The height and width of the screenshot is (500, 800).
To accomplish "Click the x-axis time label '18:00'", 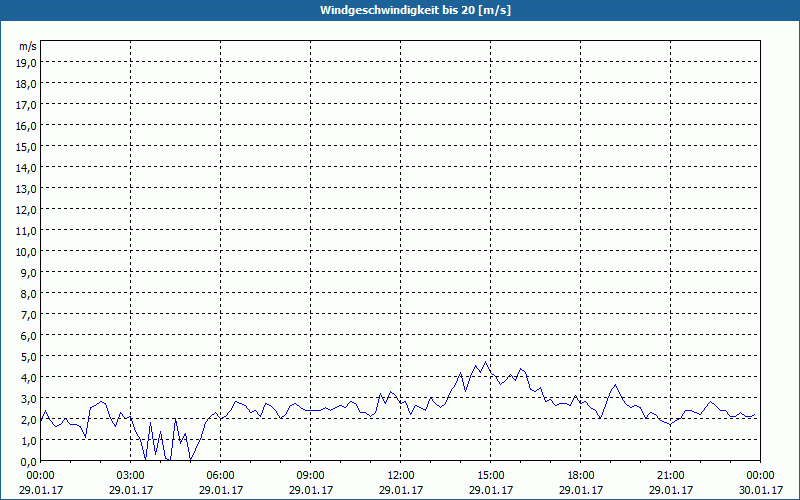I will click(x=581, y=476).
